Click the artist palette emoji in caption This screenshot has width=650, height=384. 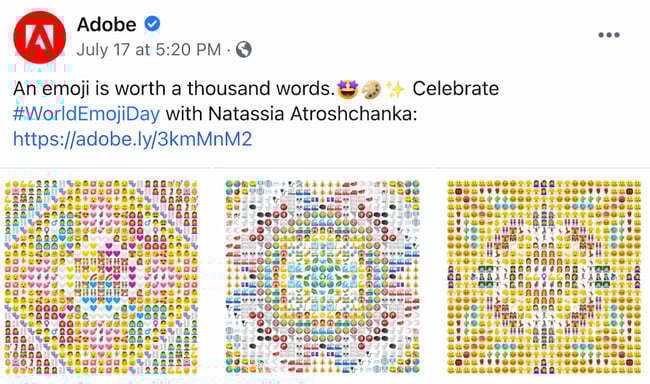point(371,89)
